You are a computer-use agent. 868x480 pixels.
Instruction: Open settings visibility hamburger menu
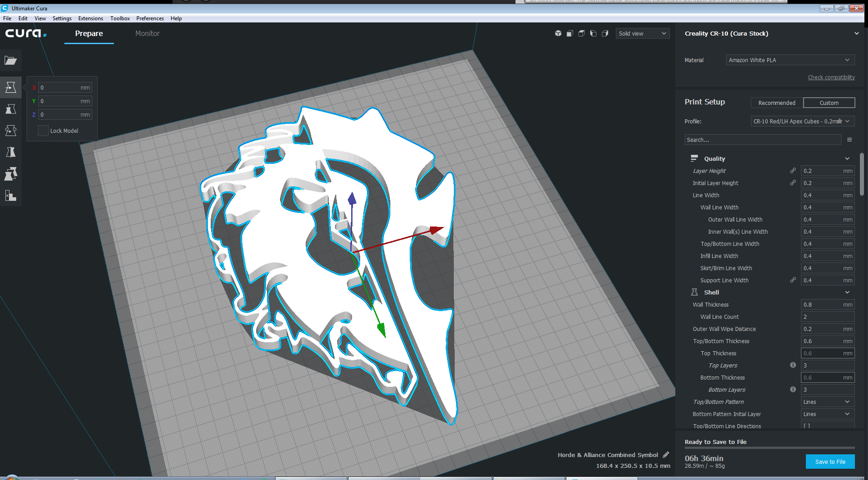[850, 140]
